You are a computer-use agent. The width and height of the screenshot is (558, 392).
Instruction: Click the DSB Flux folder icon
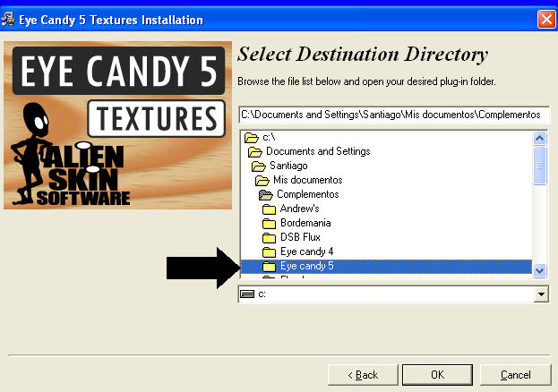(x=270, y=238)
